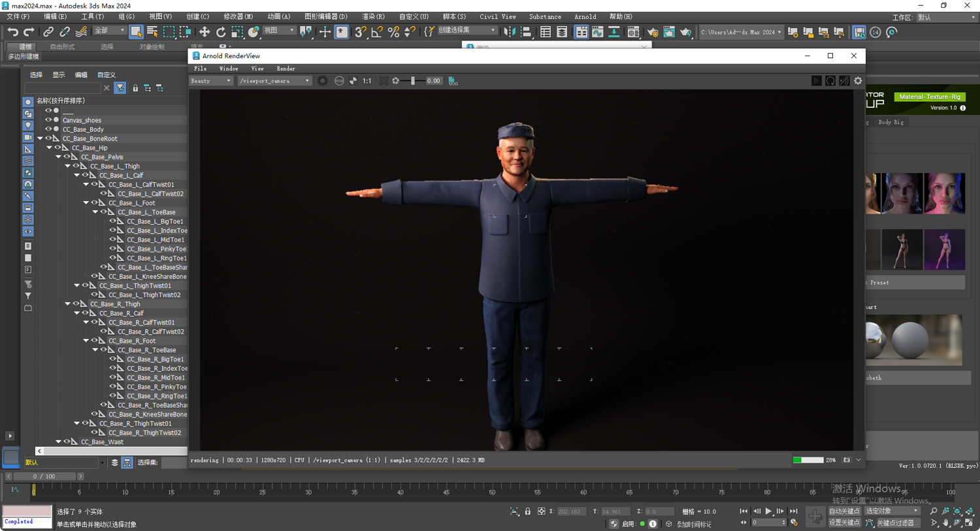This screenshot has width=980, height=531.
Task: Click the Curve Editor toolbar icon
Action: coord(598,32)
